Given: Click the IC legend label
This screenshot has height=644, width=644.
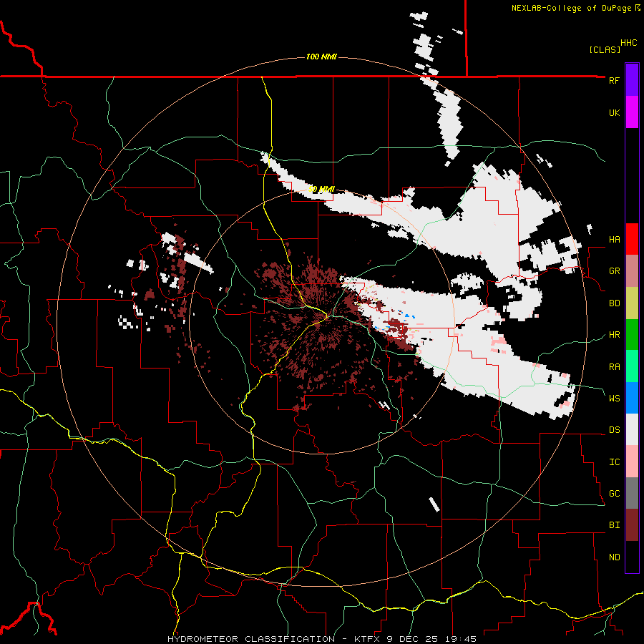Looking at the screenshot, I should 614,462.
